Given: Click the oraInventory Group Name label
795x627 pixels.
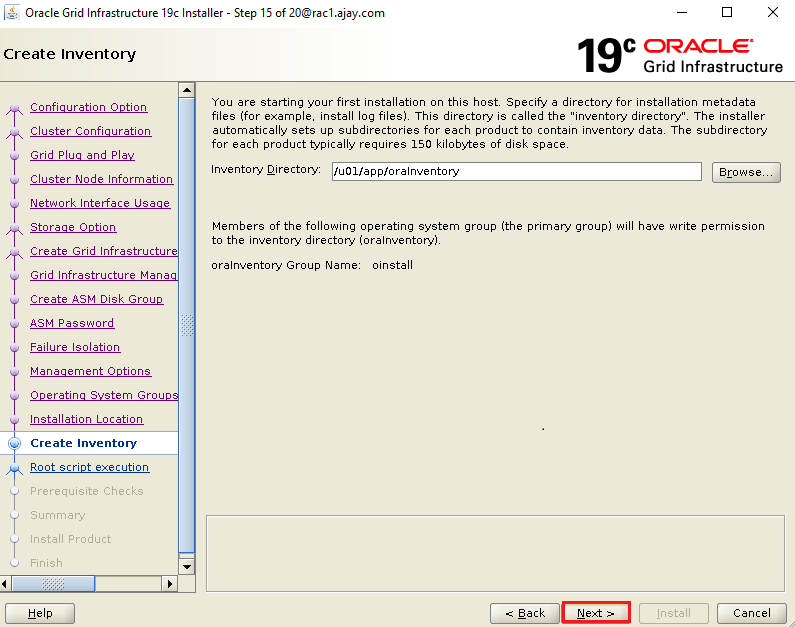Looking at the screenshot, I should click(286, 265).
